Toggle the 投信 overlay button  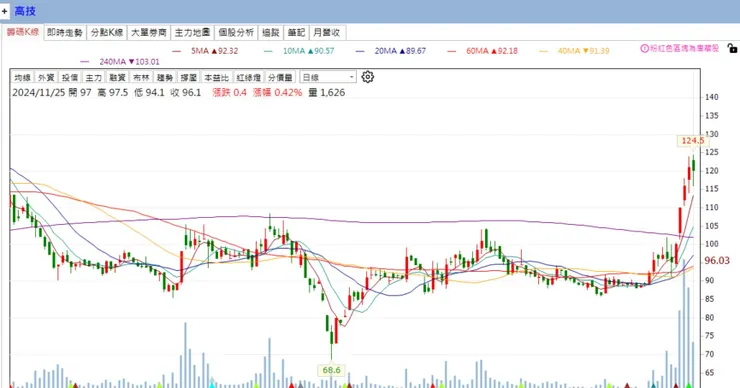[70, 77]
